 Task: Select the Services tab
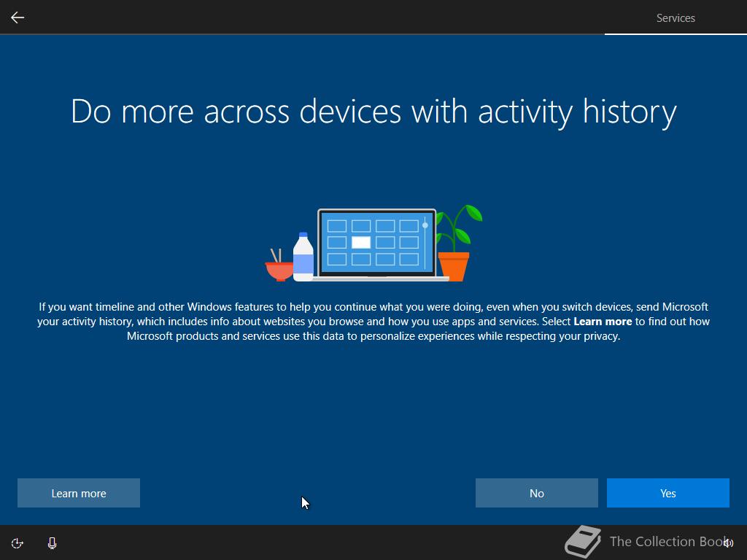point(676,18)
